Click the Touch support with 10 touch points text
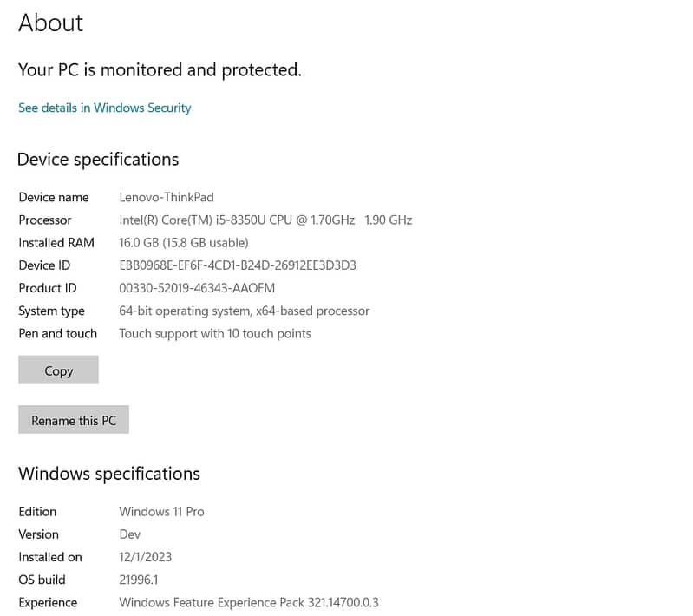Image resolution: width=693 pixels, height=616 pixels. [214, 333]
